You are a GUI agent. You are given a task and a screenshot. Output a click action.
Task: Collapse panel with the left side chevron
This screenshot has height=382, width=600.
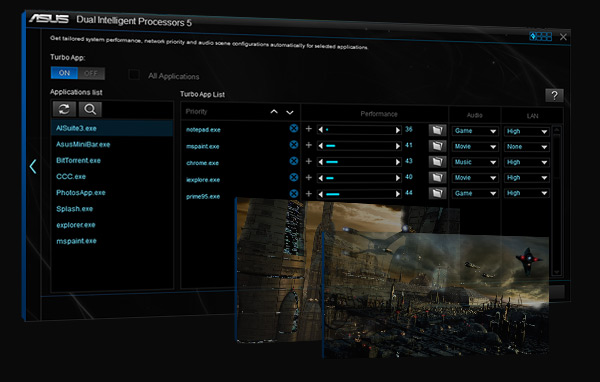[33, 167]
